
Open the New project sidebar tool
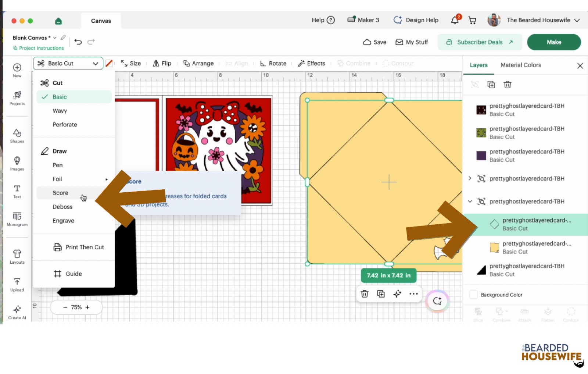coord(17,70)
